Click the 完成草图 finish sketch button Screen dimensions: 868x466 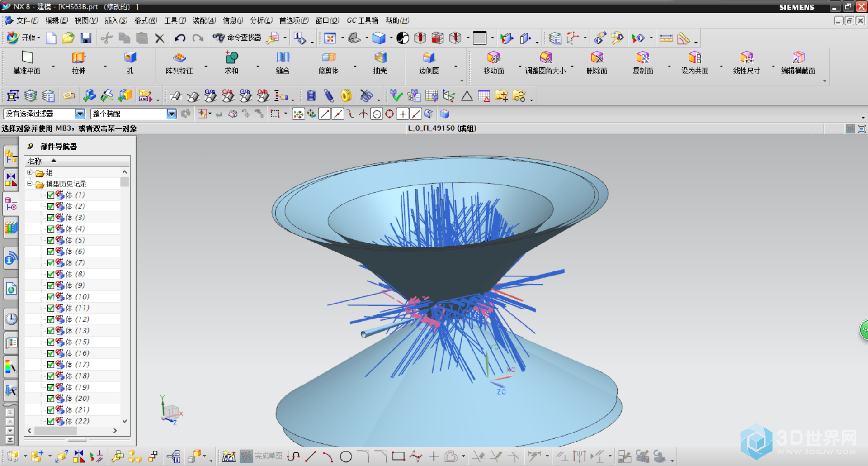(261, 456)
